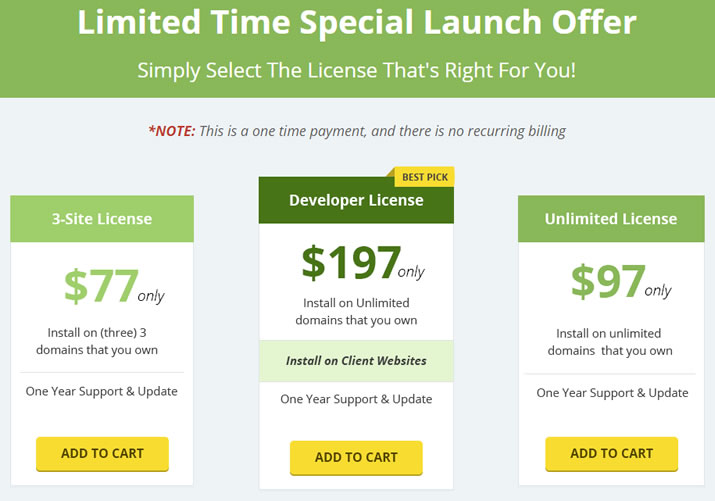
Task: Click the $77 only price
Action: [114, 286]
